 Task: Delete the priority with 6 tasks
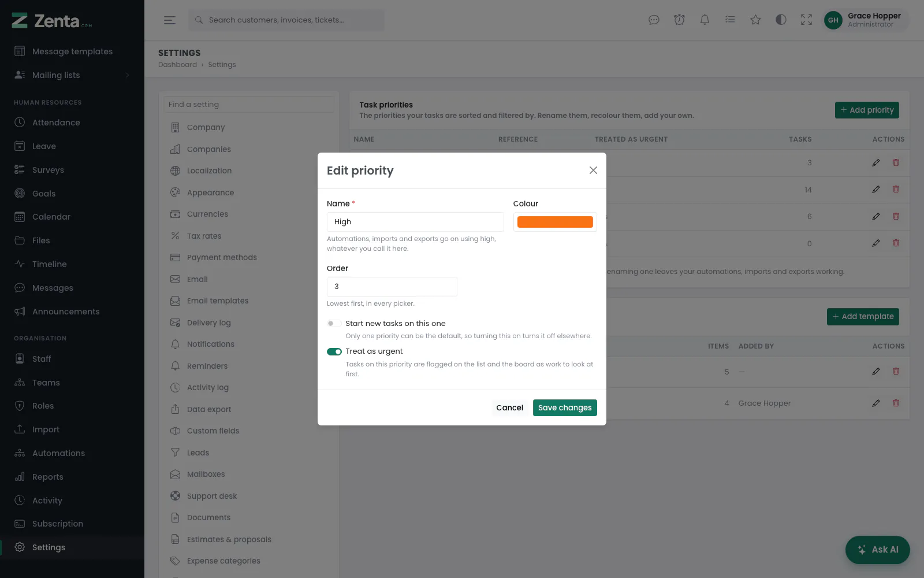click(x=896, y=217)
